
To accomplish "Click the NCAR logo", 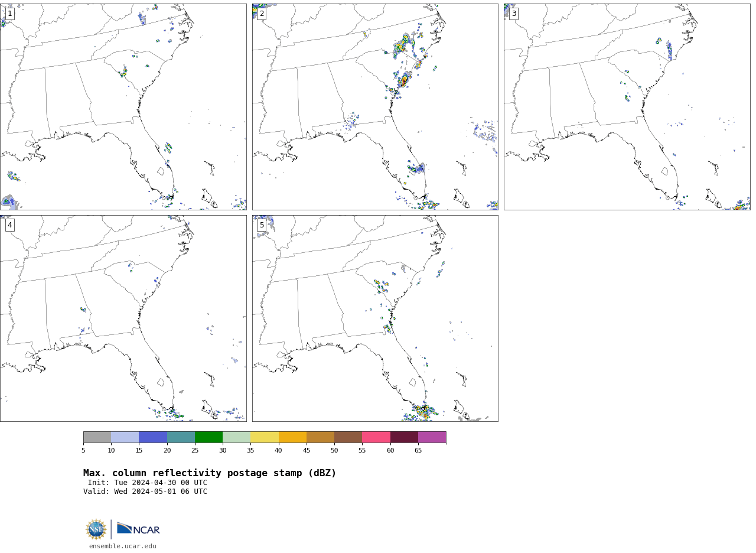I will click(x=138, y=529).
